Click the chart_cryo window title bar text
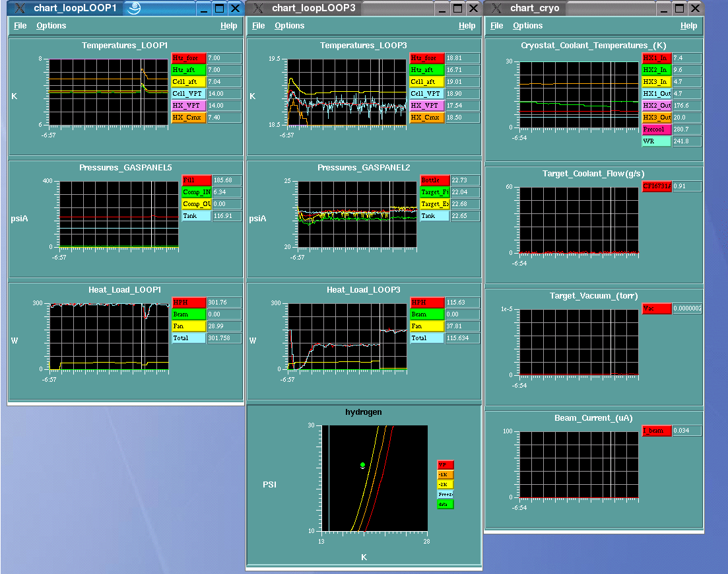Viewport: 728px width, 574px height. 535,9
